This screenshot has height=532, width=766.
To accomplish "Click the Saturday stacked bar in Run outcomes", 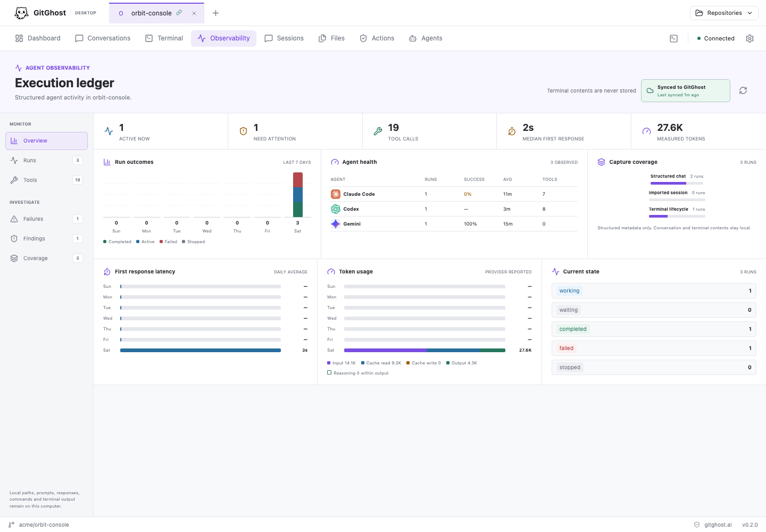I will point(298,195).
